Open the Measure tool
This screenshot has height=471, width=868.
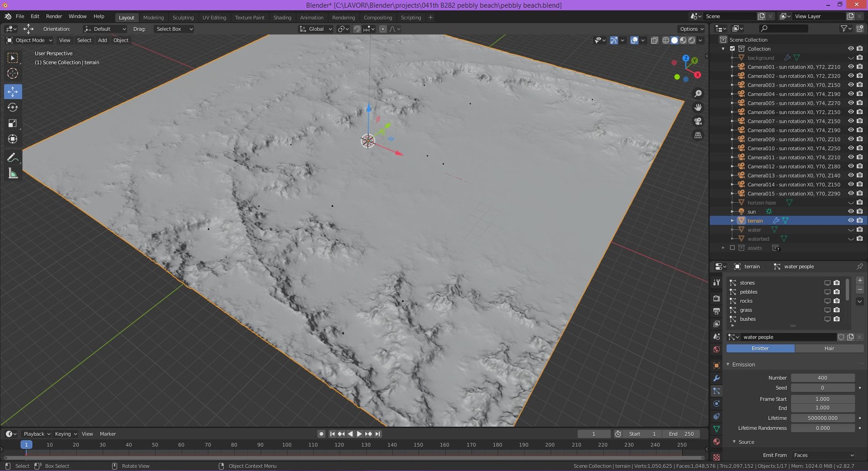(13, 173)
